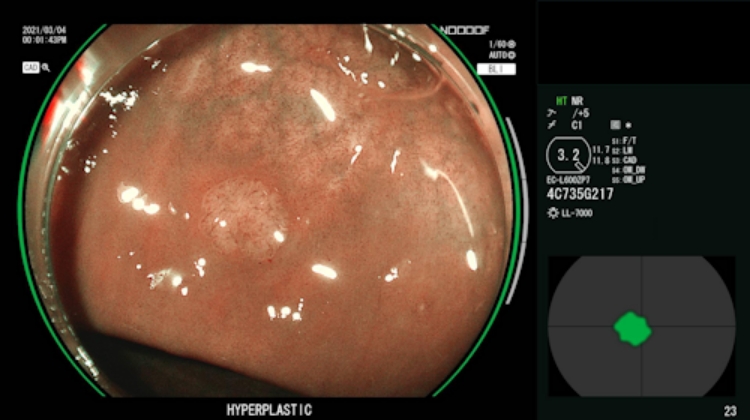Click the CAD badge at top left
This screenshot has height=420, width=750.
click(30, 67)
